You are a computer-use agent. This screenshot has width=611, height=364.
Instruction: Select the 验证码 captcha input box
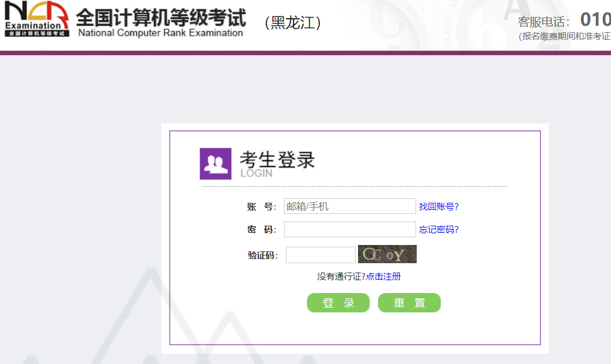[x=320, y=255]
